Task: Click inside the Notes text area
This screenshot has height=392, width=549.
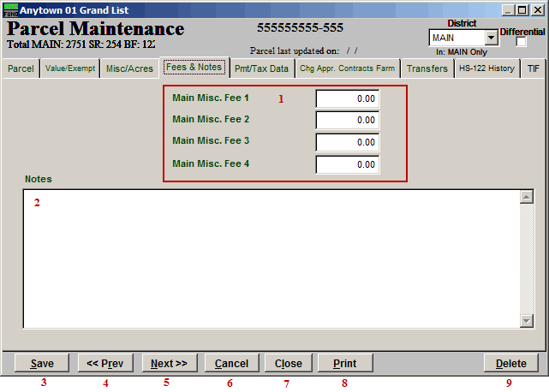Action: tap(270, 258)
